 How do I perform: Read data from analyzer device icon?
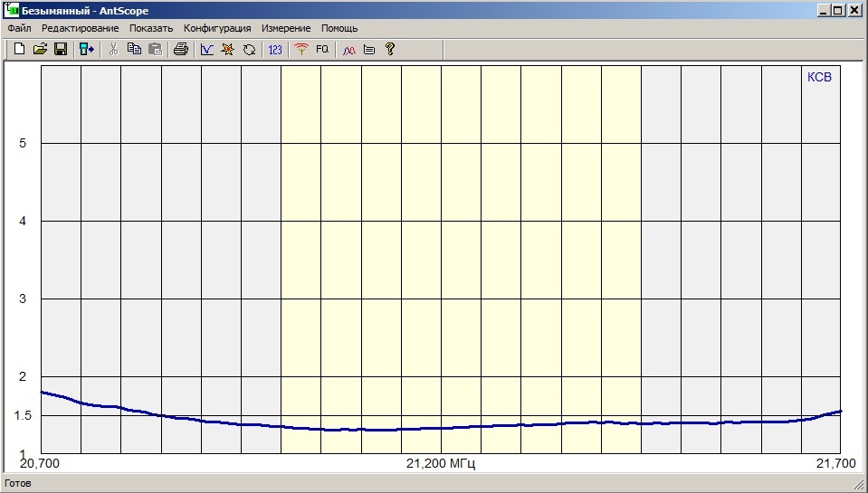tap(86, 49)
